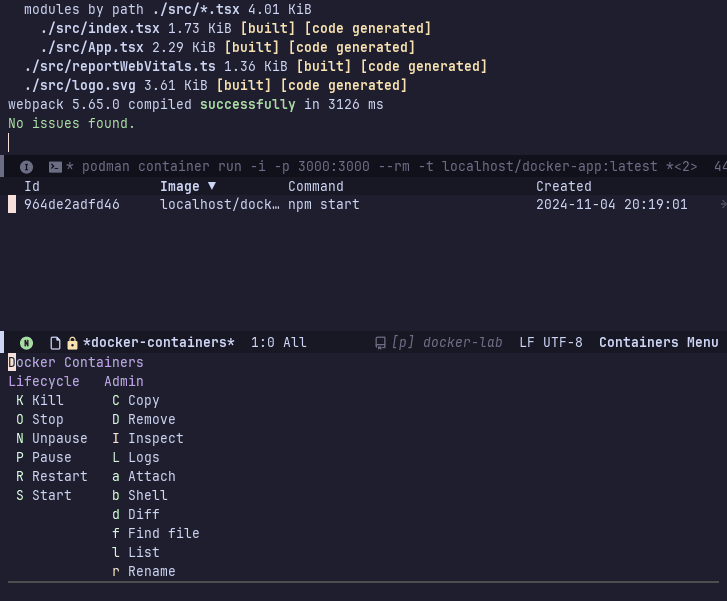The height and width of the screenshot is (601, 727).
Task: Open Logs from Admin options
Action: tap(143, 457)
